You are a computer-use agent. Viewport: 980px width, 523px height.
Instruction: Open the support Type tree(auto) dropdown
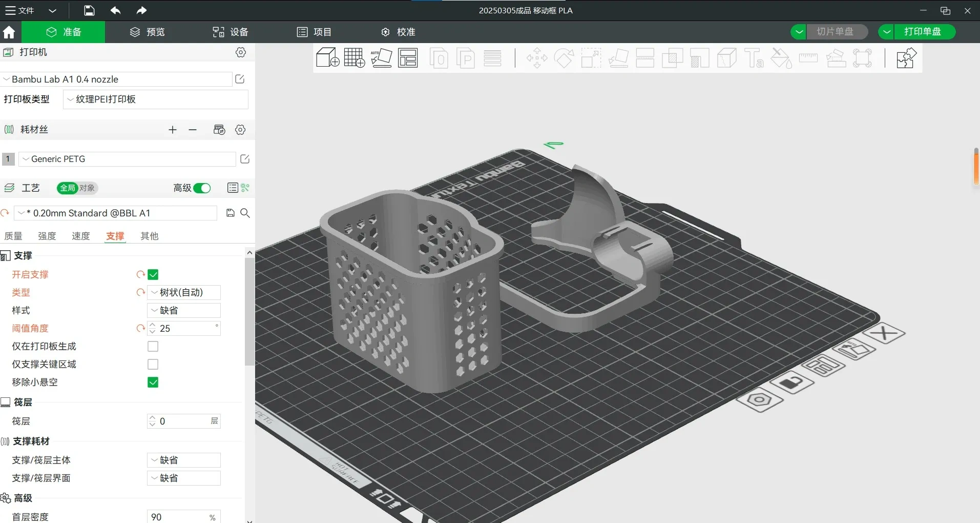click(x=184, y=292)
